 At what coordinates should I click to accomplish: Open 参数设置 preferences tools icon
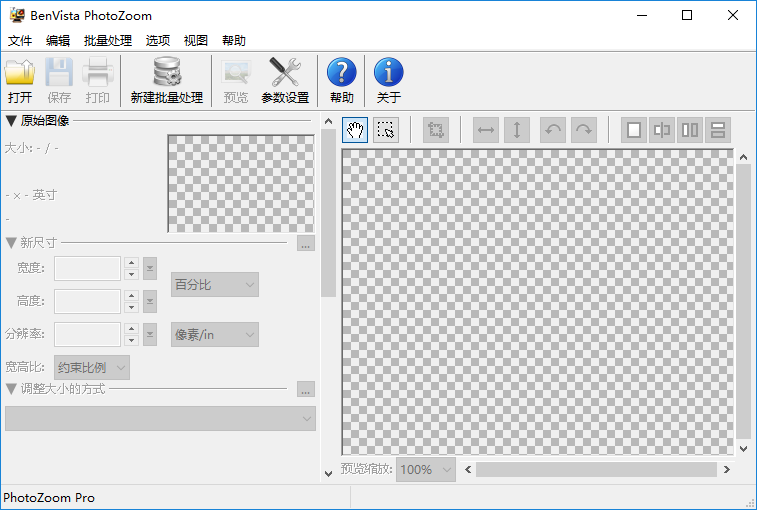[x=285, y=80]
